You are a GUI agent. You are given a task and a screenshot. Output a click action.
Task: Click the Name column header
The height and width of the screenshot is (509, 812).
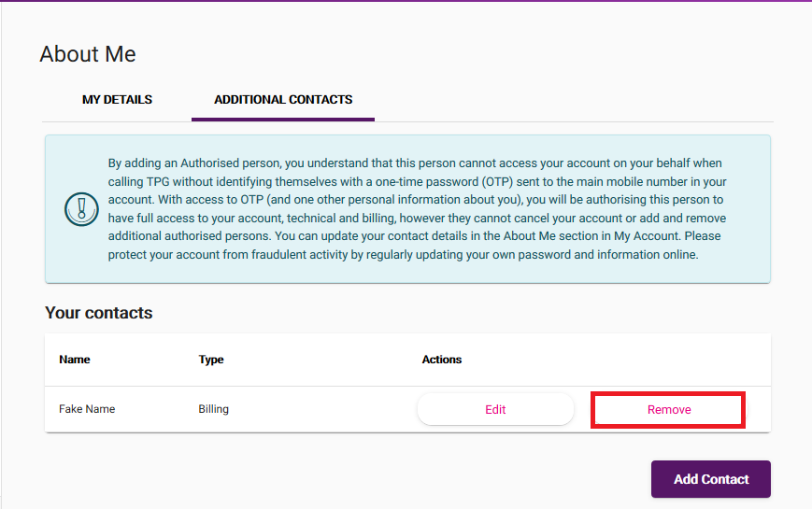pyautogui.click(x=75, y=360)
